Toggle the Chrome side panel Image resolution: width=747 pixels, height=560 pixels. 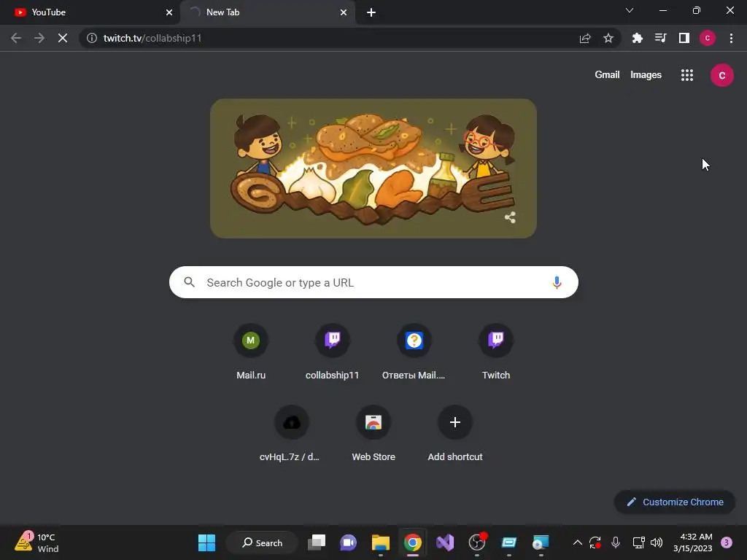click(x=684, y=38)
